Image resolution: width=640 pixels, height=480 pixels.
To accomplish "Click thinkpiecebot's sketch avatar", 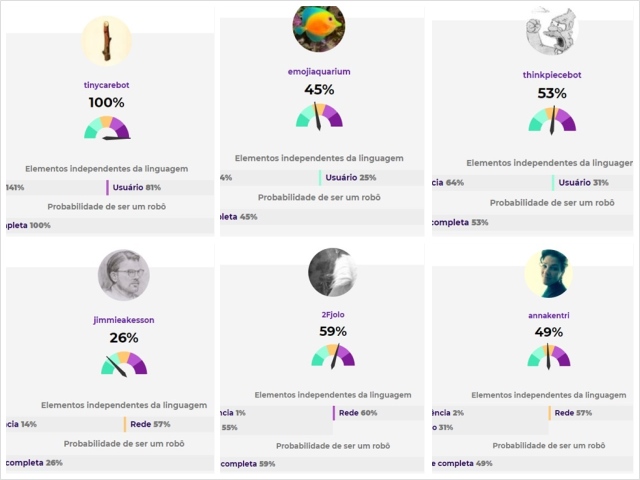I will [x=551, y=30].
